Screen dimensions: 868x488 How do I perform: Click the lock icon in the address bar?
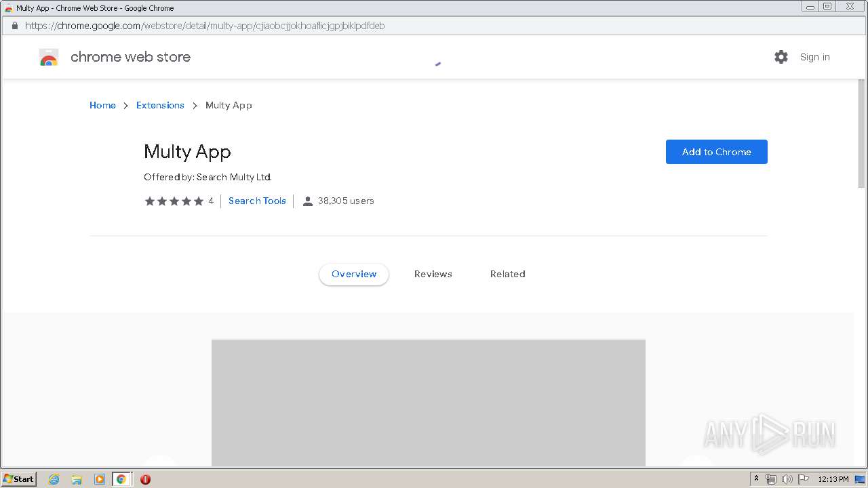14,26
